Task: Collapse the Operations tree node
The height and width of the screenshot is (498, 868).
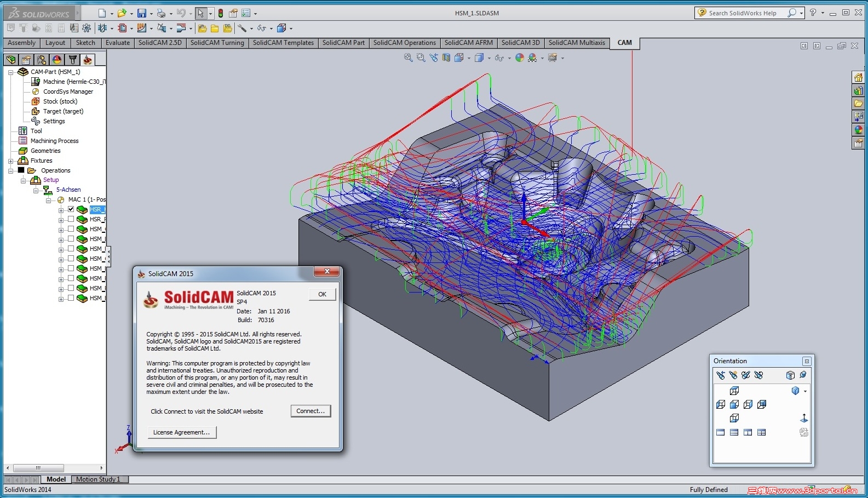Action: click(10, 171)
